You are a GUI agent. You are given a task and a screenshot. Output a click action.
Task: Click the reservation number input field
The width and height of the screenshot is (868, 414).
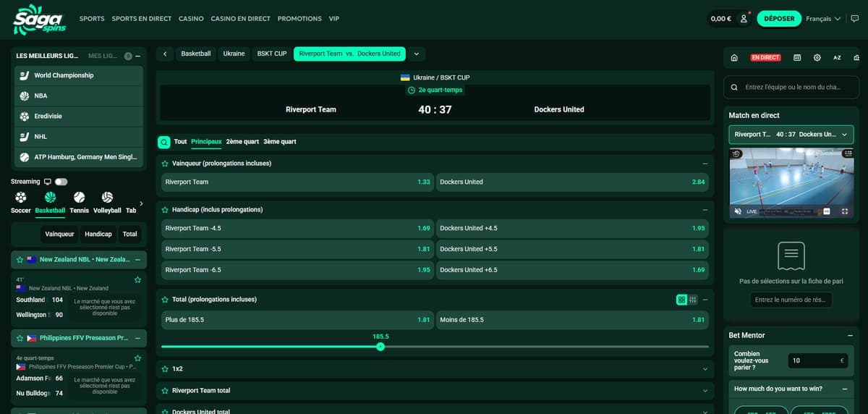[x=791, y=300]
